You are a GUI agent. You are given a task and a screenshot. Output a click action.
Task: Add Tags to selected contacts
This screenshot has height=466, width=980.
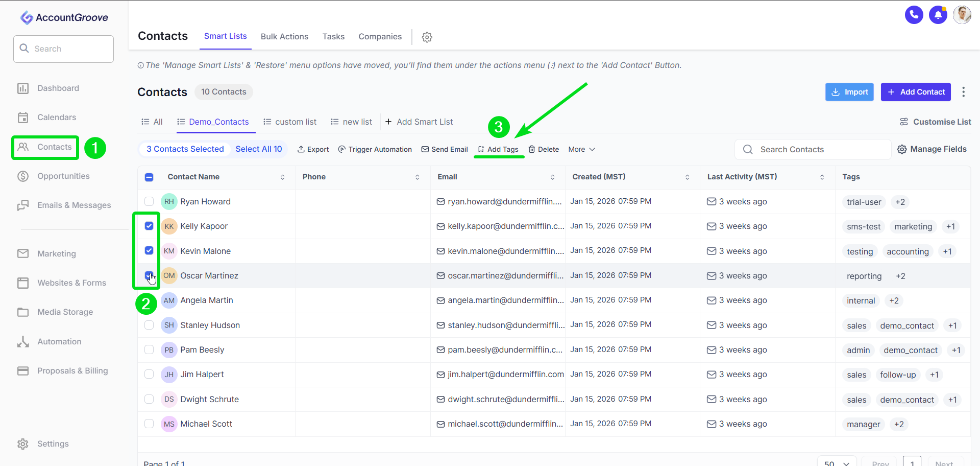point(498,149)
